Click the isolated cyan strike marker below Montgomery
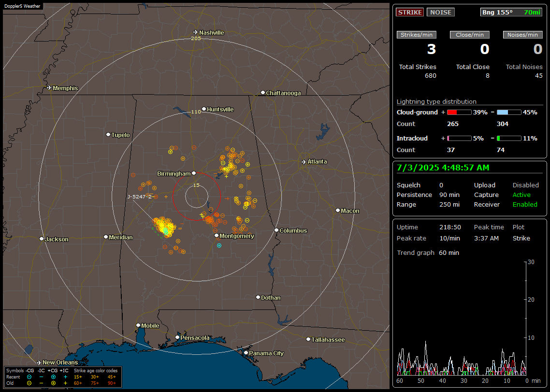Screen dimensions: 550x392 click(x=219, y=246)
